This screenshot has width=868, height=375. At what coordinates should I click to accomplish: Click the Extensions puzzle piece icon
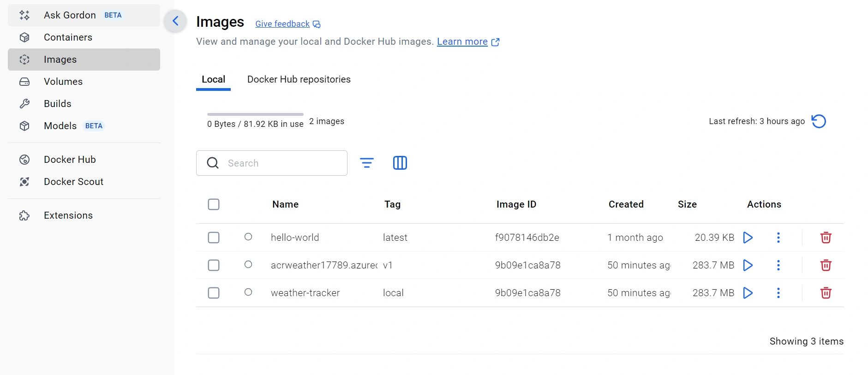click(24, 215)
